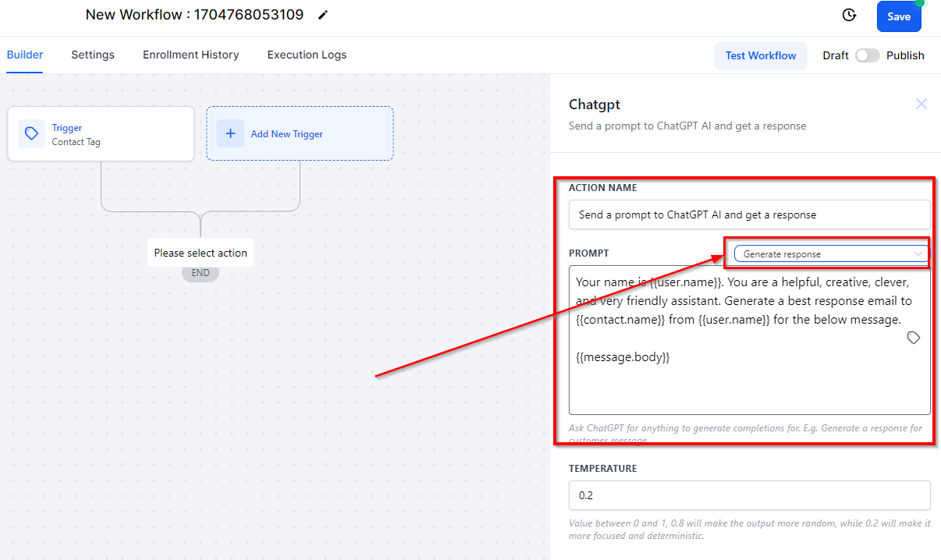The height and width of the screenshot is (560, 941).
Task: Click the Action Name input field
Action: pos(750,214)
